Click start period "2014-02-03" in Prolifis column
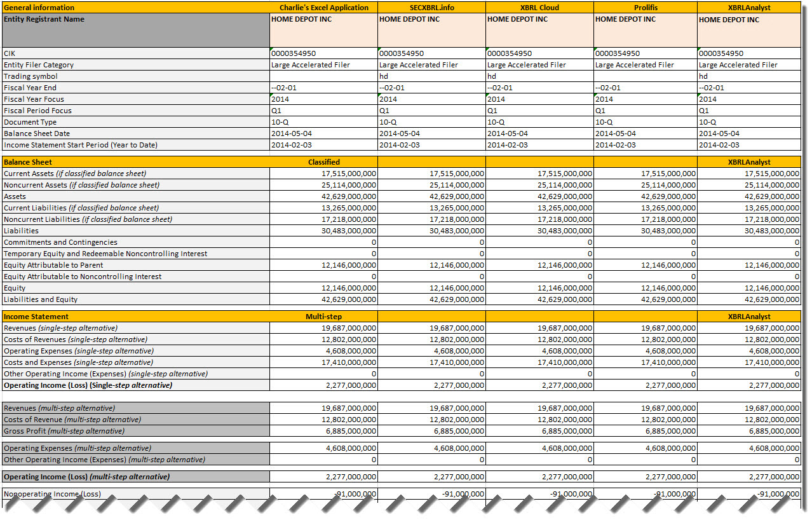 [x=646, y=145]
